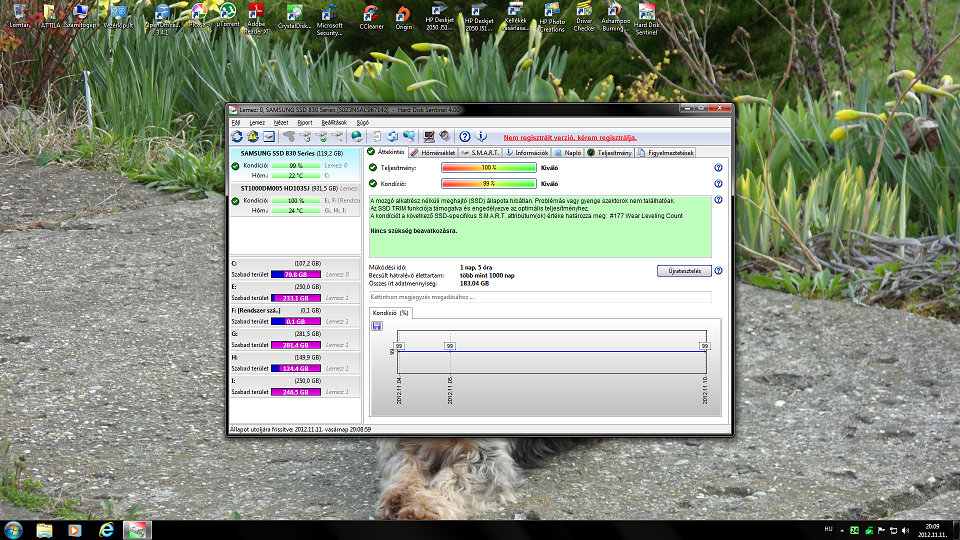The image size is (960, 540).
Task: Click help icon beside Újratesztelés button
Action: (x=718, y=271)
